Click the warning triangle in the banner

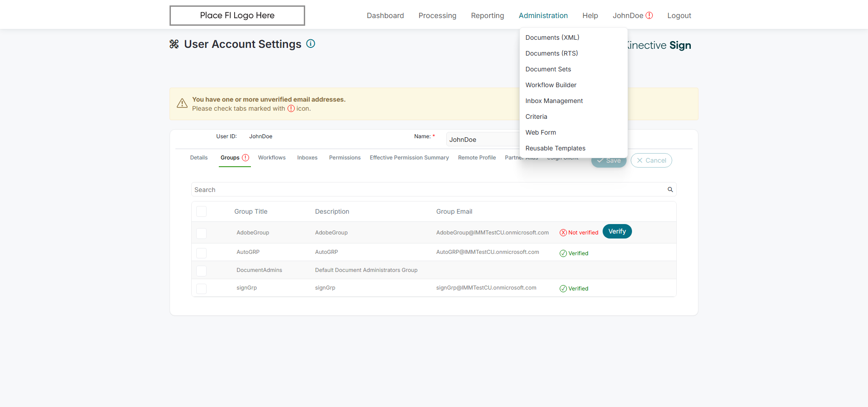tap(182, 103)
